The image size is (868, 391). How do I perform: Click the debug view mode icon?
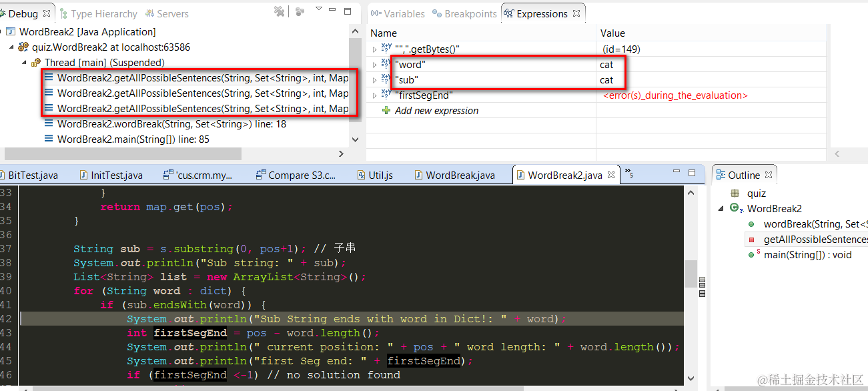tap(300, 11)
